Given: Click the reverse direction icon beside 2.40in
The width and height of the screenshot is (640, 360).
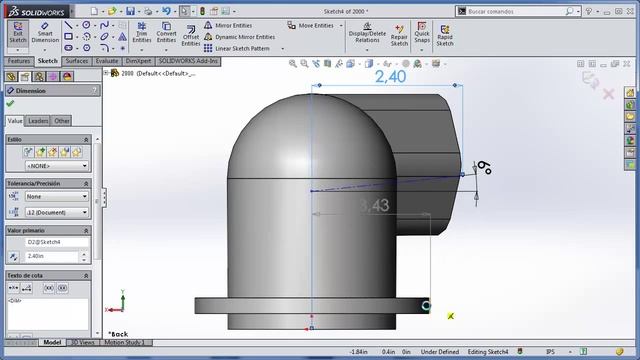Looking at the screenshot, I should coord(13,257).
